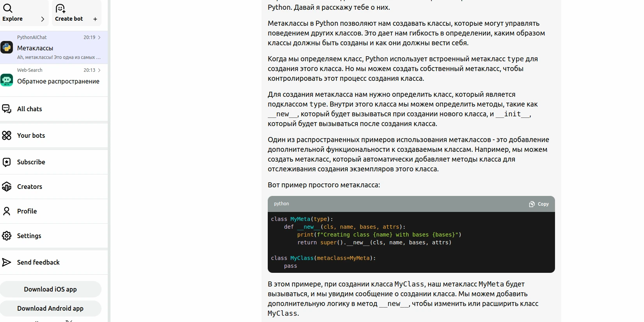The image size is (644, 322).
Task: Open chevron next to 20:13 timestamp
Action: tap(100, 70)
